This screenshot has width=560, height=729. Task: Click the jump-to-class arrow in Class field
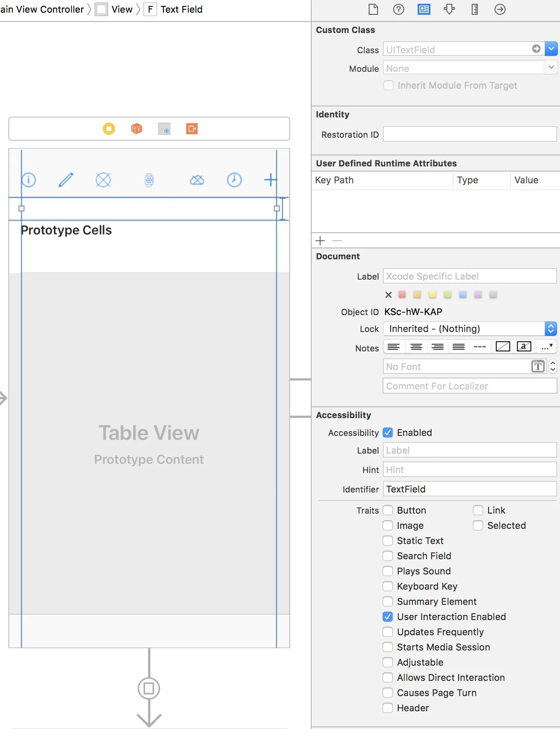point(536,49)
